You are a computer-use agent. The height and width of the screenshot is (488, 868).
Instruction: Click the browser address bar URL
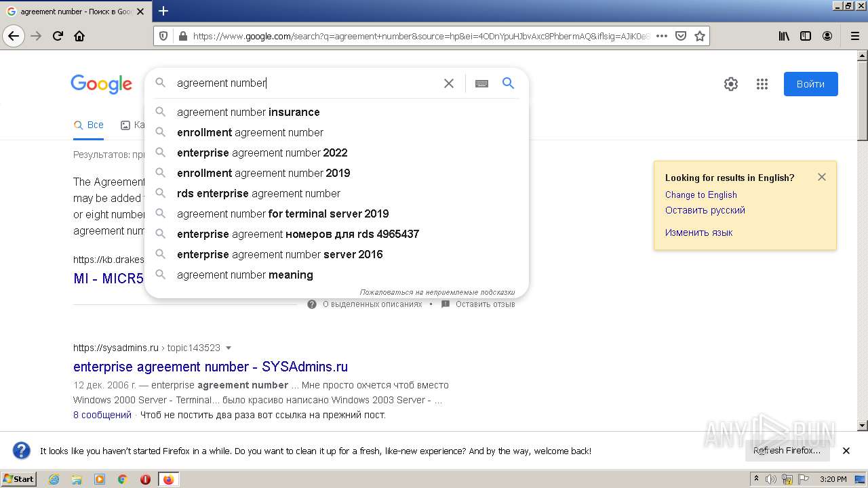point(420,36)
